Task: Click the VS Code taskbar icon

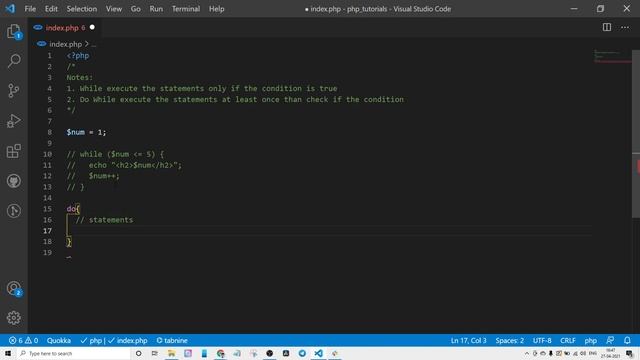Action: pos(318,353)
